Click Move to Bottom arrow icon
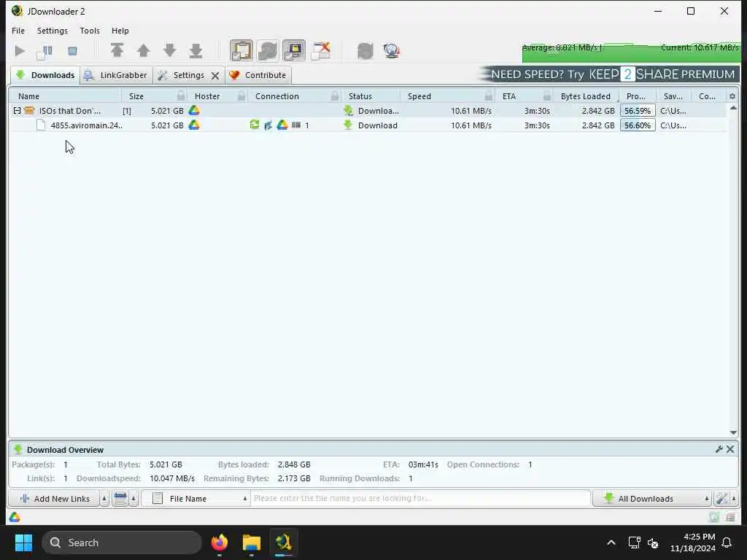747x560 pixels. [x=196, y=50]
